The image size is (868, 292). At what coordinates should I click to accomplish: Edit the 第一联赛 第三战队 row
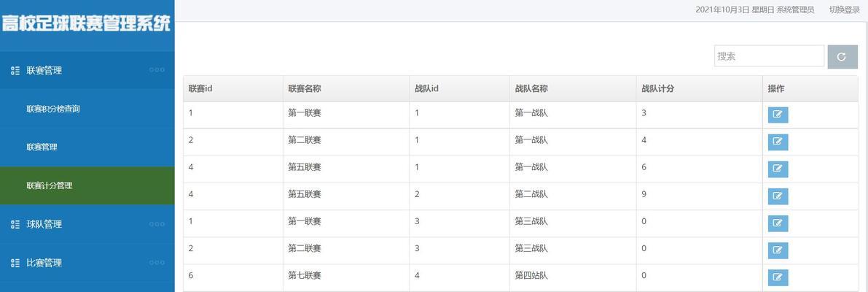click(x=778, y=223)
